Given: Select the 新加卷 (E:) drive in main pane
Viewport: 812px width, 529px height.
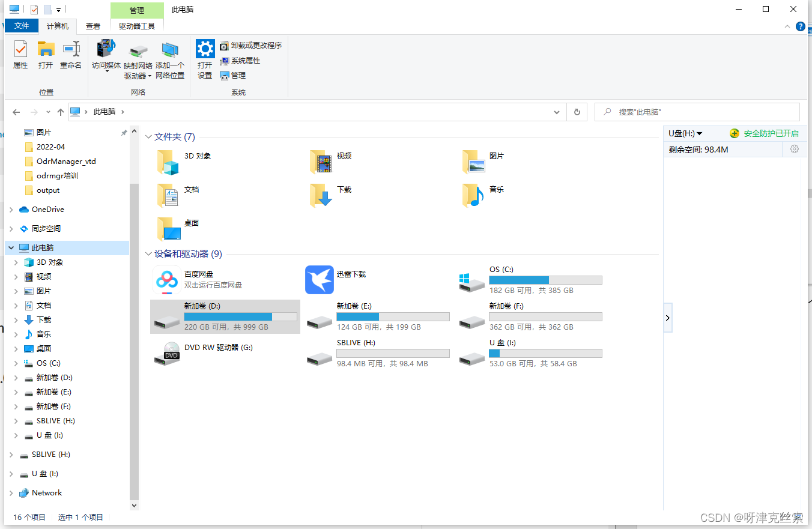Looking at the screenshot, I should click(378, 317).
